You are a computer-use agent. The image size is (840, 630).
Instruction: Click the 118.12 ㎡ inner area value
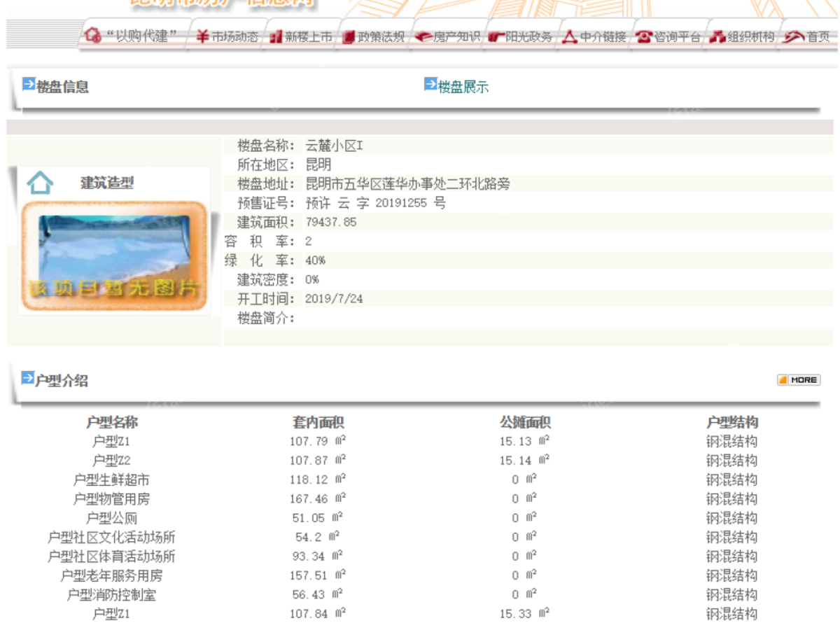[318, 480]
